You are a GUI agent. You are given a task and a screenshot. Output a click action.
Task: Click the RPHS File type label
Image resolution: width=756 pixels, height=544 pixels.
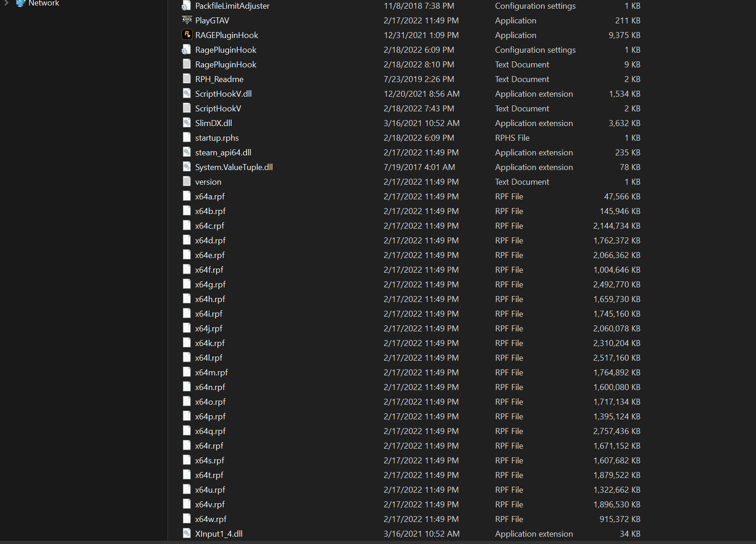tap(512, 138)
